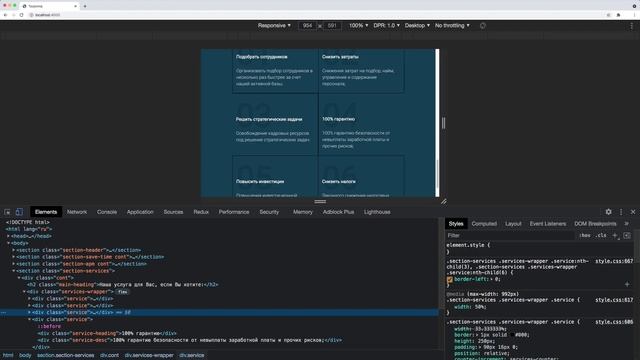Open the DPR 1.0 dropdown

[x=387, y=25]
